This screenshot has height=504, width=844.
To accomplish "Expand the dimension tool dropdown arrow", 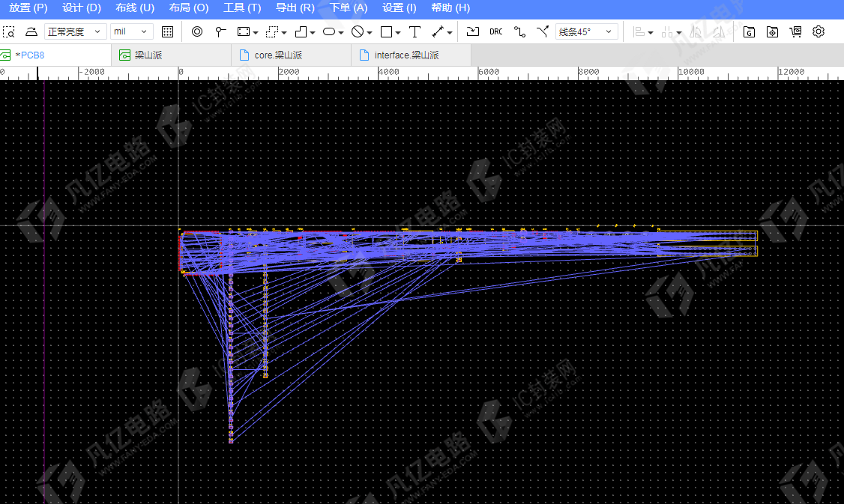I will 450,33.
